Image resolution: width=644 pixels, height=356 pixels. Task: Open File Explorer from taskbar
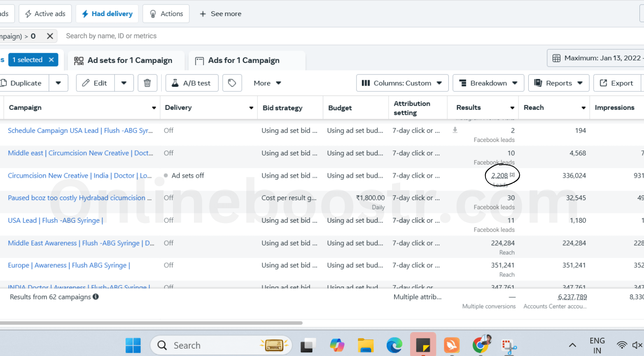[365, 345]
